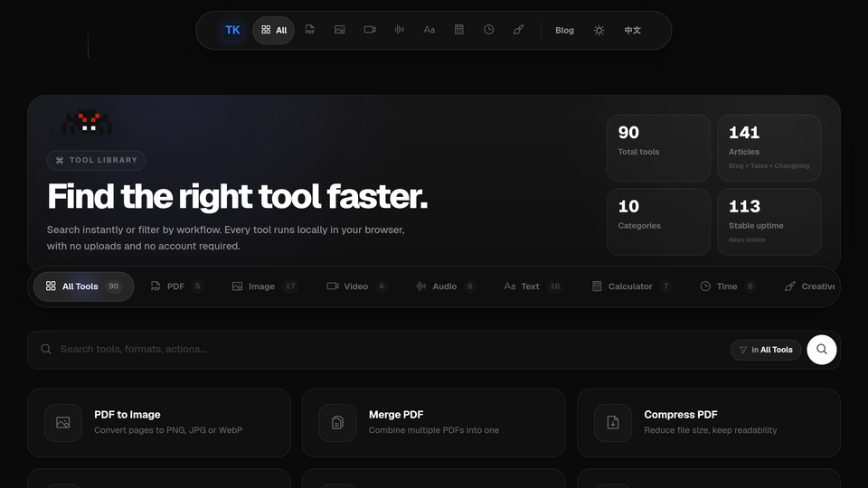This screenshot has width=868, height=488.
Task: Open Image tools icon in top nav
Action: pyautogui.click(x=340, y=30)
